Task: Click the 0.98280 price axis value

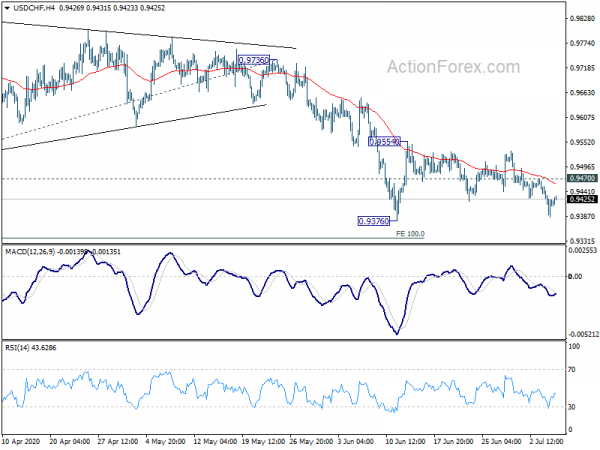Action: (582, 18)
